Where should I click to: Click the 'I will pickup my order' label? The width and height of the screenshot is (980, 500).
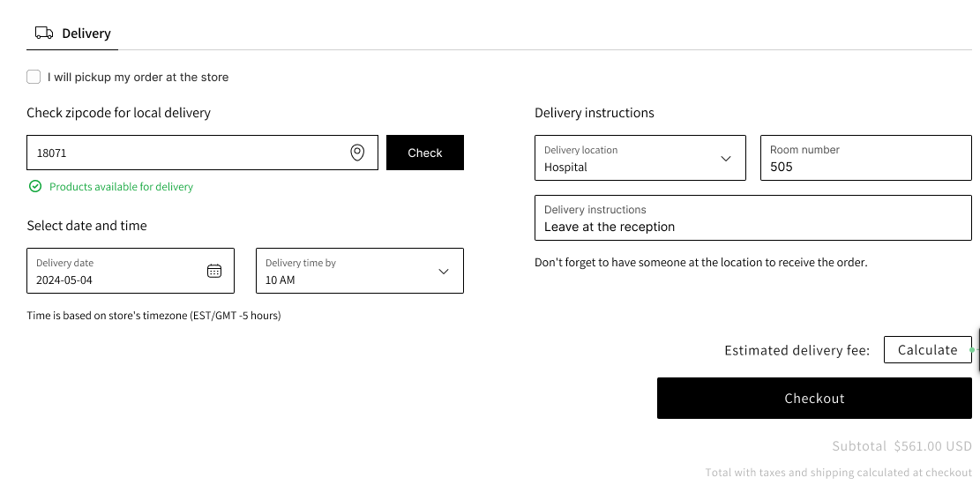point(138,78)
